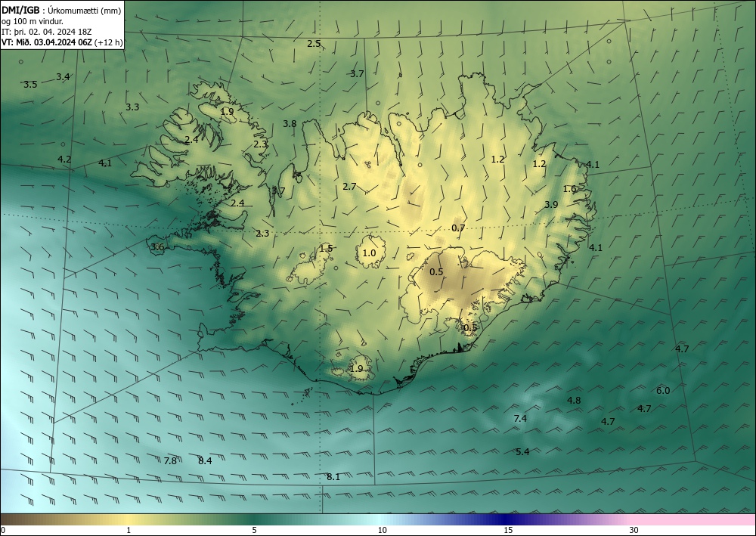Click the 7.4 value label

[x=520, y=418]
